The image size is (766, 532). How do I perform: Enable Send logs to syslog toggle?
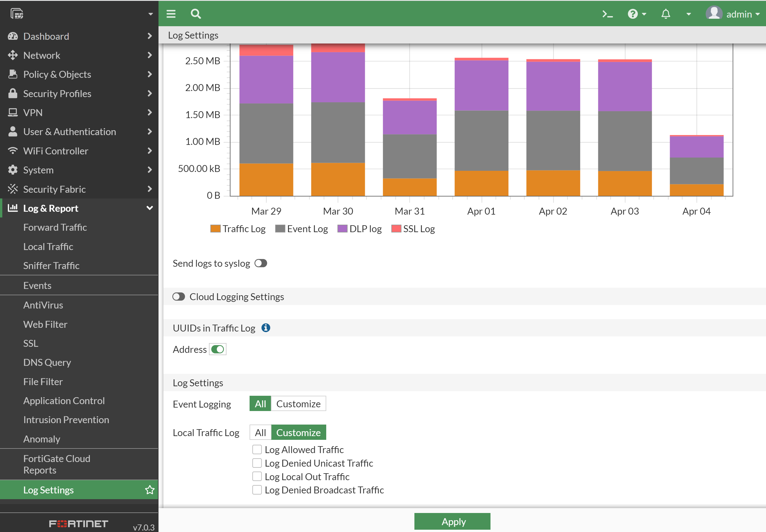coord(261,263)
